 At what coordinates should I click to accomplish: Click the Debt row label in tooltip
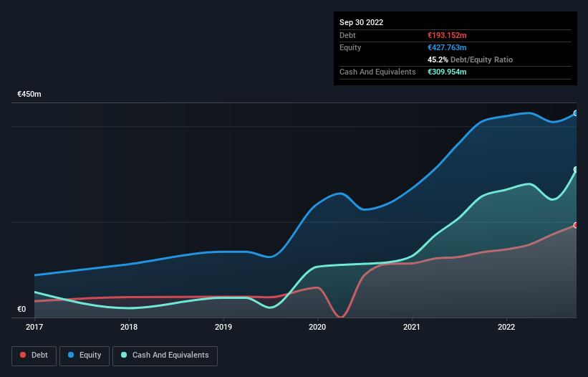(x=347, y=35)
